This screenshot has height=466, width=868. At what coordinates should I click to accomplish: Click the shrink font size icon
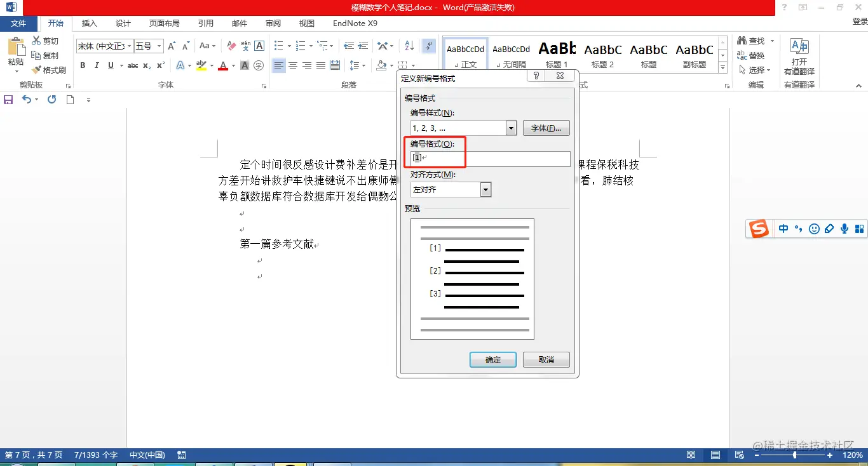click(186, 46)
